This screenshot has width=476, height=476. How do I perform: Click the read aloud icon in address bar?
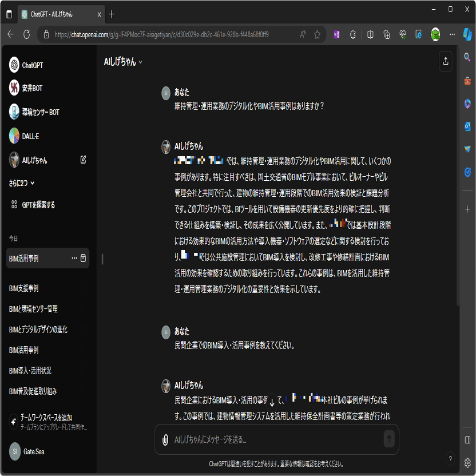302,34
